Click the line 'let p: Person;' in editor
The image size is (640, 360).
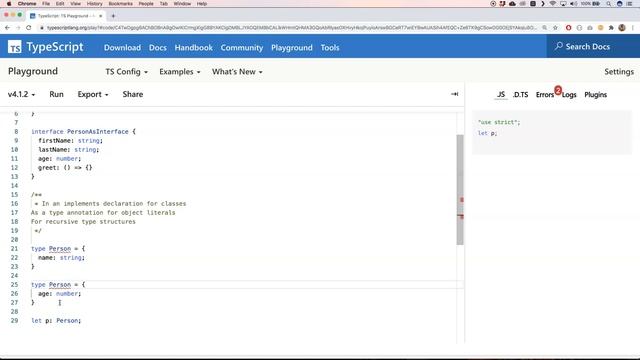click(x=56, y=320)
